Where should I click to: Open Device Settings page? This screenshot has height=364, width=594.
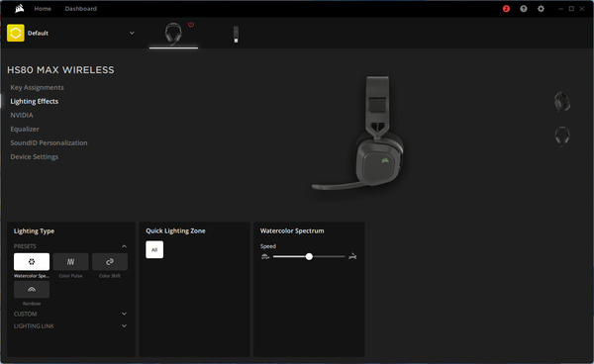point(34,156)
